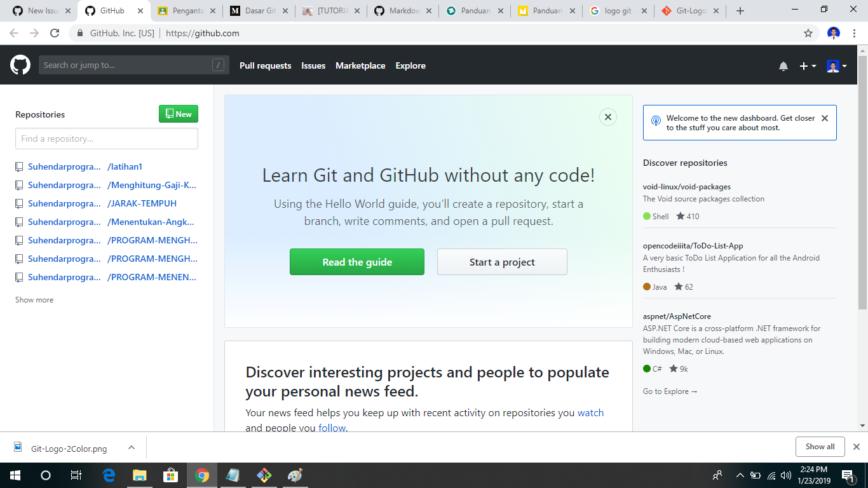Open Chrome's three-dot menu

point(855,33)
